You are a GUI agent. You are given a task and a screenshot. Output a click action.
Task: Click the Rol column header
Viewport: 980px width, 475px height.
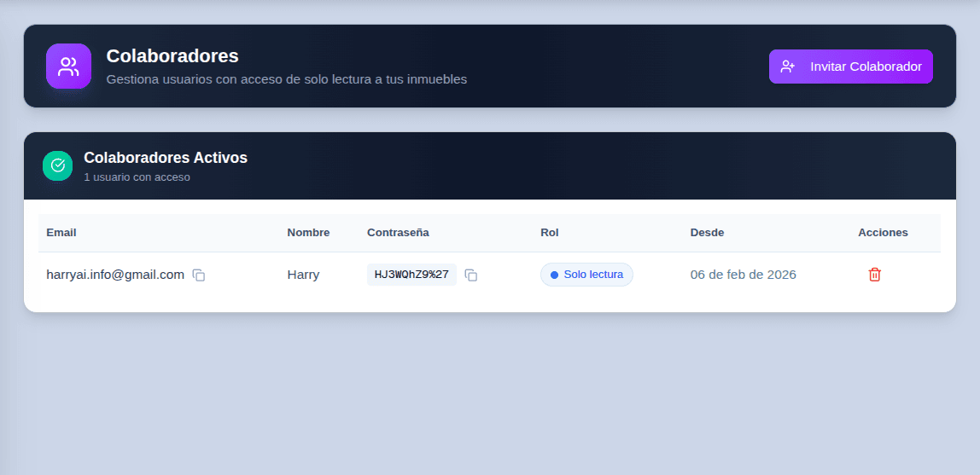[x=550, y=233]
